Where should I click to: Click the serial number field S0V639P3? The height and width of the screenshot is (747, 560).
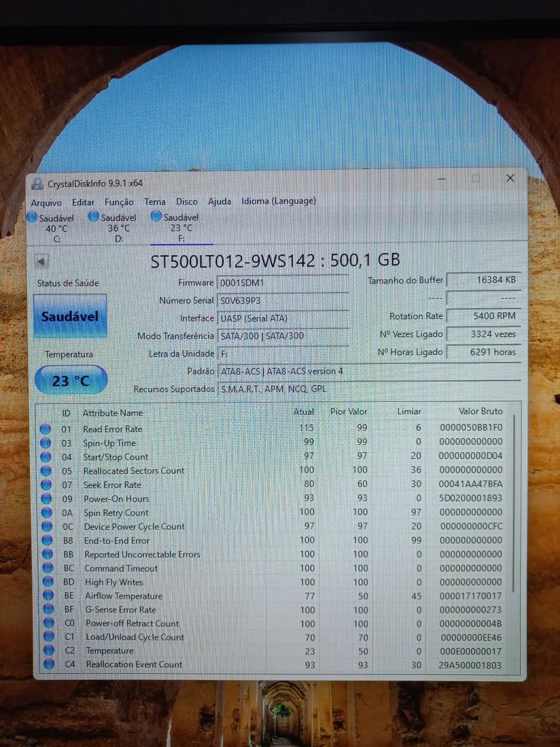point(283,301)
